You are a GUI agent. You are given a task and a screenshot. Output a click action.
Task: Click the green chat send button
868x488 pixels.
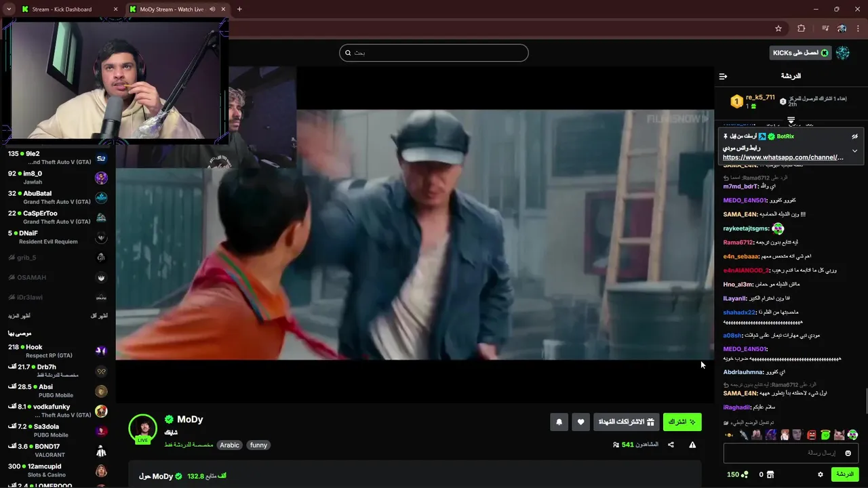(845, 474)
